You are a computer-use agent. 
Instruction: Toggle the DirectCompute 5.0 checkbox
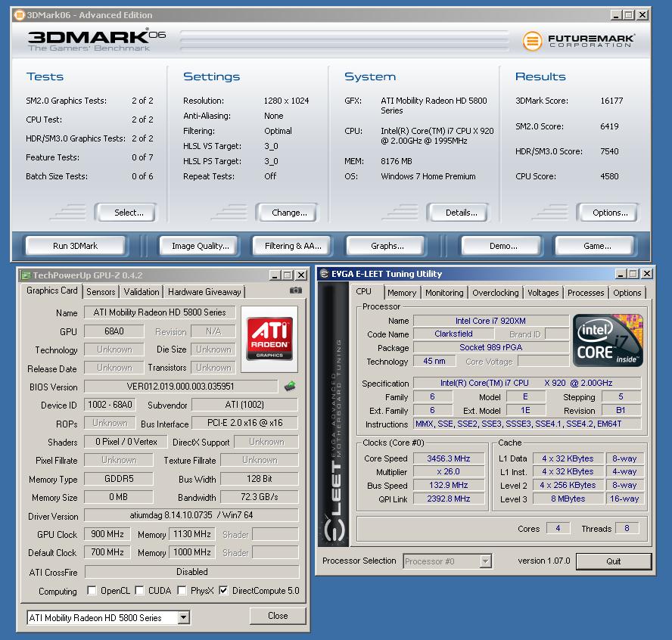pos(222,590)
